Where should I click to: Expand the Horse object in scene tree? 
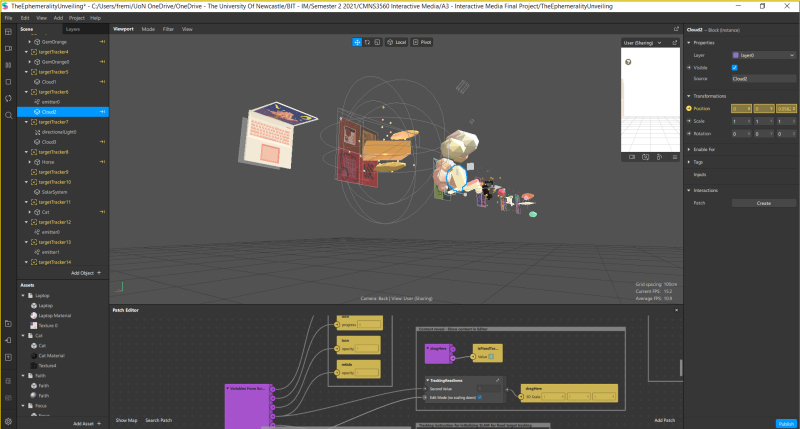30,162
